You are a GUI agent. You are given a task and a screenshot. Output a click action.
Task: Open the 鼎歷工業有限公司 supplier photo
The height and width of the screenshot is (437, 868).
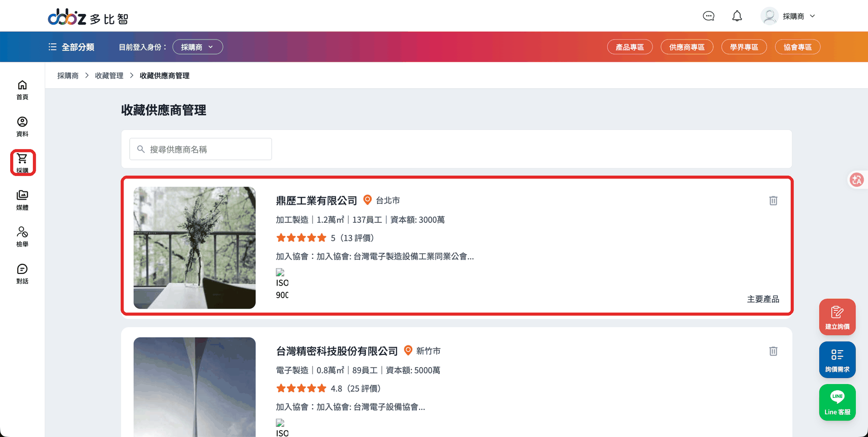194,247
